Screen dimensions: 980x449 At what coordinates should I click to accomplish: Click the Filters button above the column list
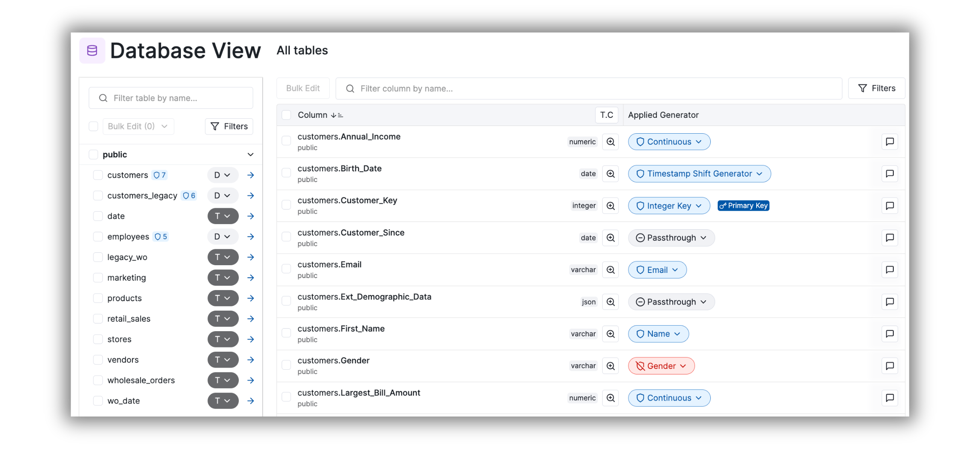pos(876,88)
